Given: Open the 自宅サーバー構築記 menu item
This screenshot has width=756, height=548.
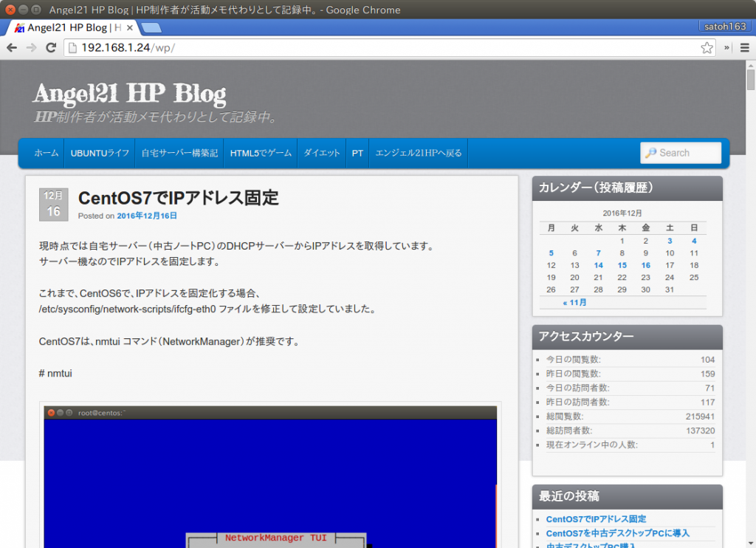Looking at the screenshot, I should pos(179,153).
